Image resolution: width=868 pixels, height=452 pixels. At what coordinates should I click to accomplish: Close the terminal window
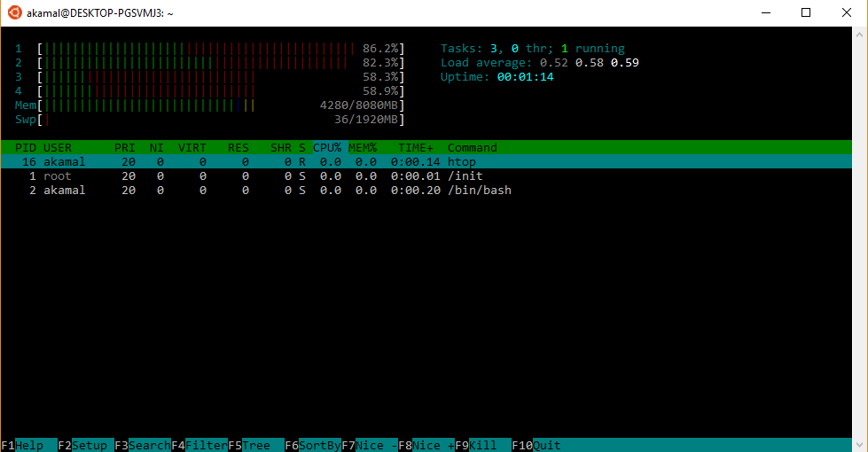click(847, 12)
